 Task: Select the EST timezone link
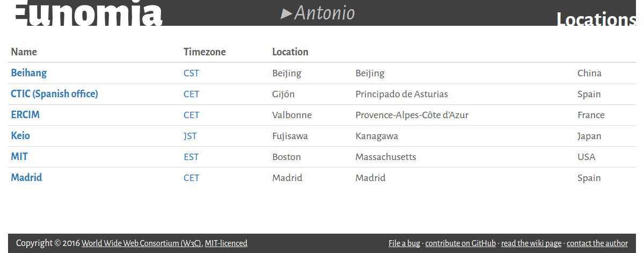191,157
